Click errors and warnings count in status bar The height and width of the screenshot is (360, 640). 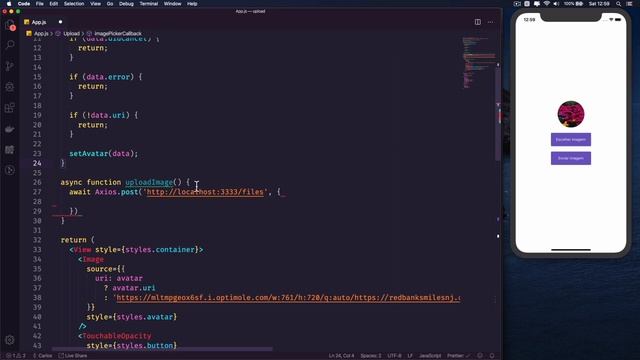point(16,356)
